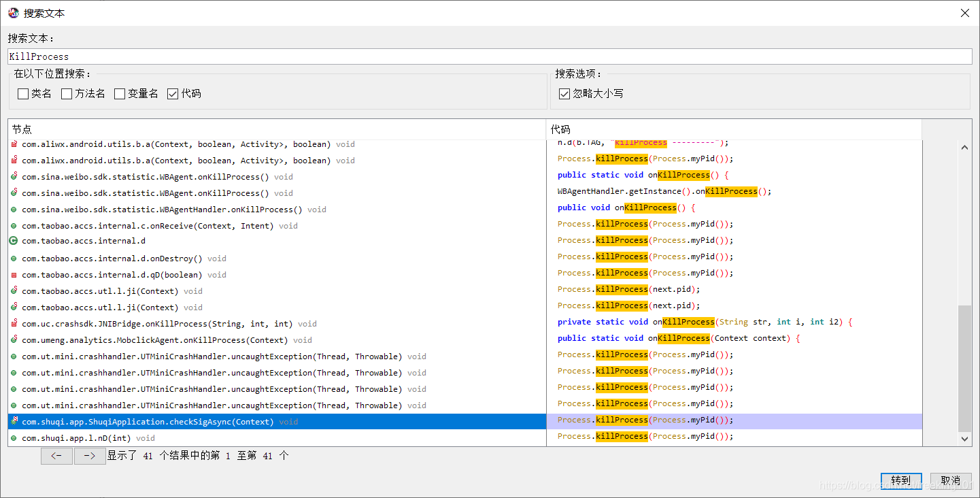Screen dimensions: 980x498
Task: Click the 搜索文本 input field
Action: (x=490, y=56)
